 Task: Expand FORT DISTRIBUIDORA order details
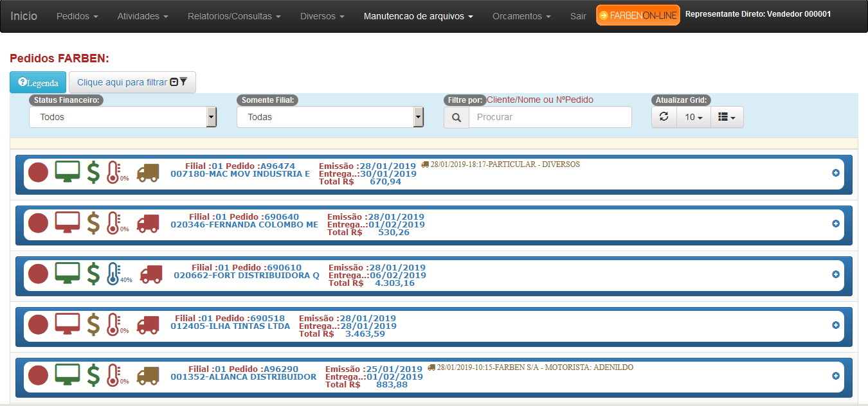point(836,274)
